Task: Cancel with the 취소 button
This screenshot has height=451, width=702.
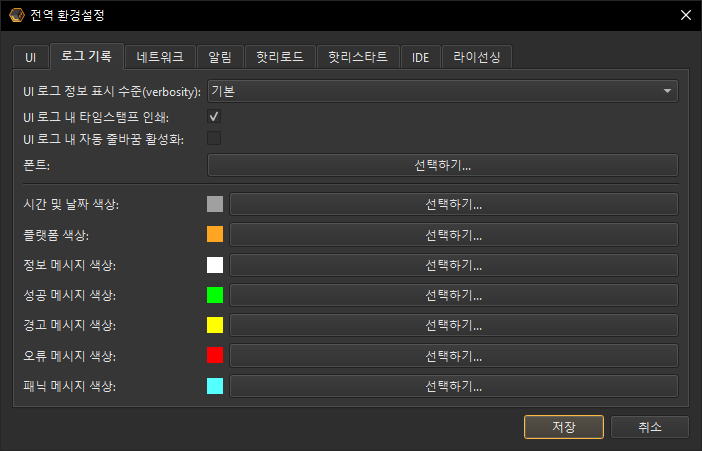Action: pyautogui.click(x=650, y=427)
